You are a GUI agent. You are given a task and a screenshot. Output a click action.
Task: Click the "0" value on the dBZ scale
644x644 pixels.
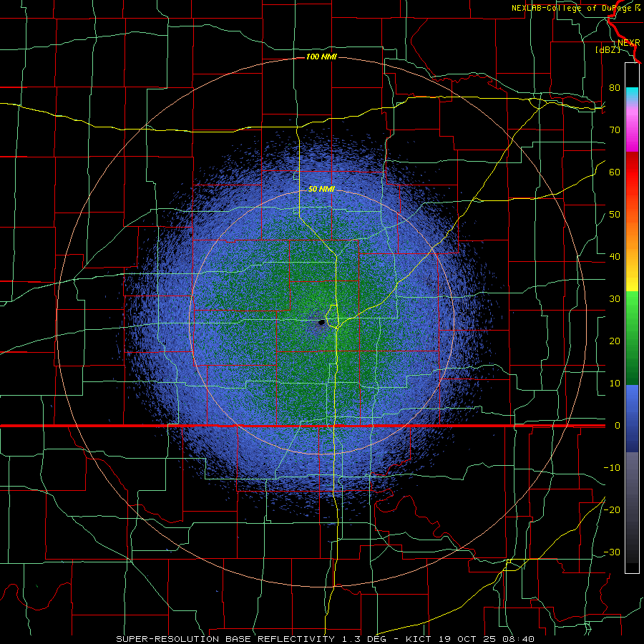click(618, 426)
